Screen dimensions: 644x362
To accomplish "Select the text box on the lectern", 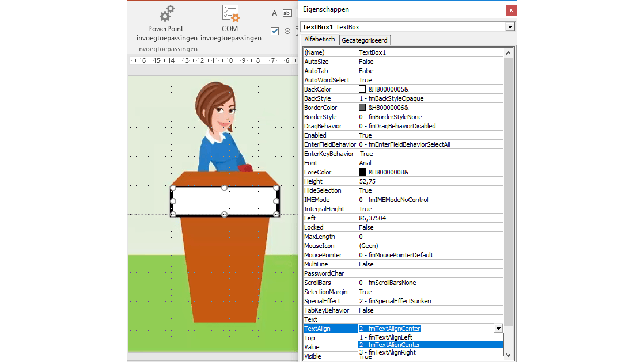I will coord(225,201).
